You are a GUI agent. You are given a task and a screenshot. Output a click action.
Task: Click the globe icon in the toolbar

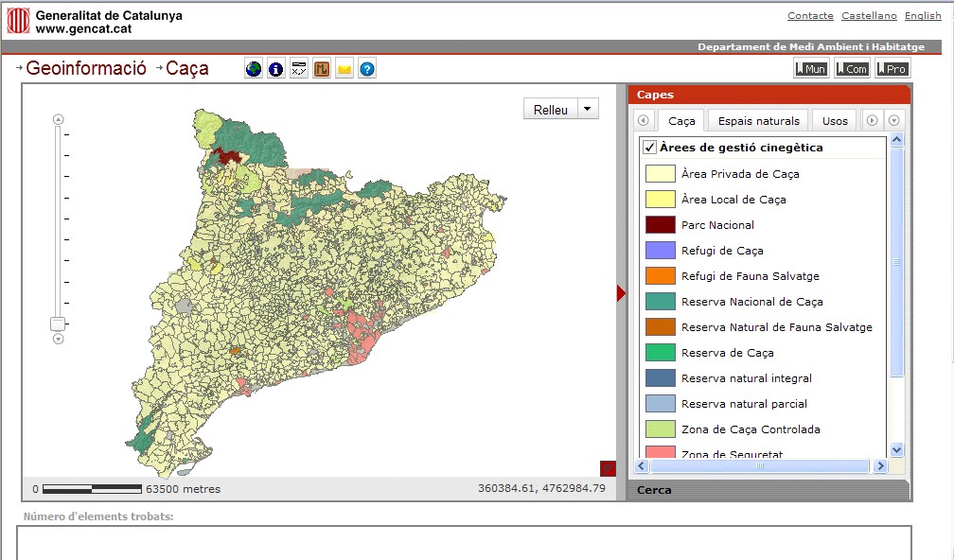coord(254,69)
